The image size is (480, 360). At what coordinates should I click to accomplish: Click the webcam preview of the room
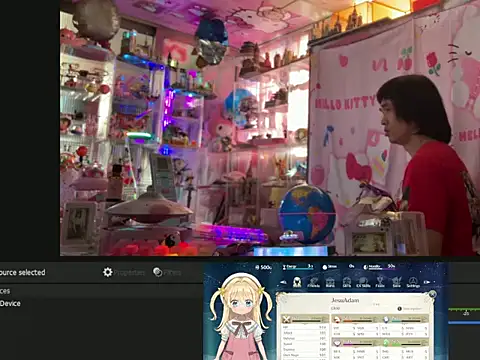[x=270, y=128]
